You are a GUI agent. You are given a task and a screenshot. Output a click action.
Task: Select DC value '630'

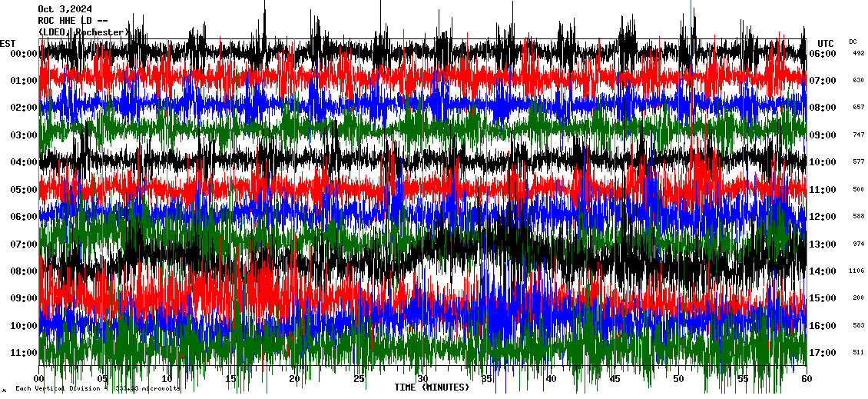click(x=859, y=81)
